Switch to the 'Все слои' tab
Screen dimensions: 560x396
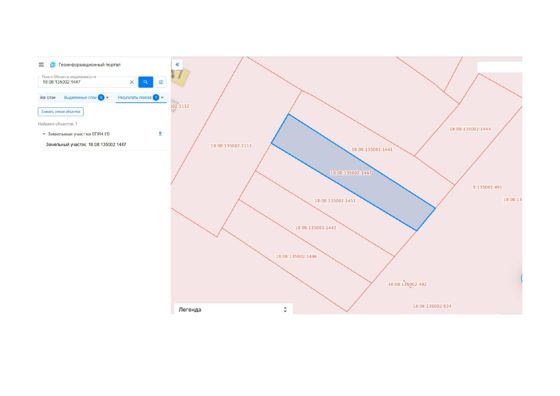pos(48,97)
